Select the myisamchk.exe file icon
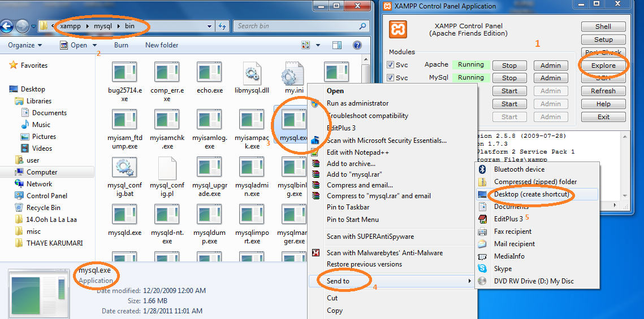The image size is (644, 319). click(x=166, y=119)
